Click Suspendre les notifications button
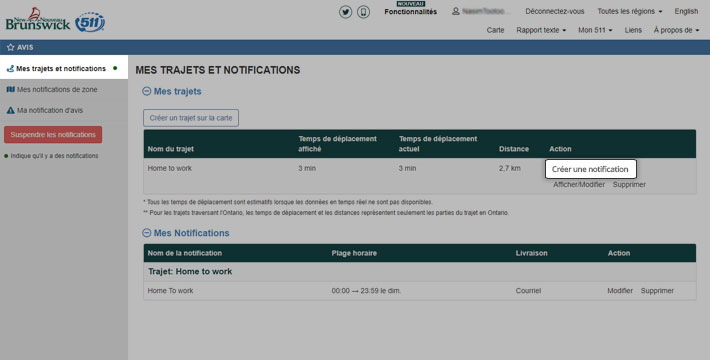 [53, 134]
